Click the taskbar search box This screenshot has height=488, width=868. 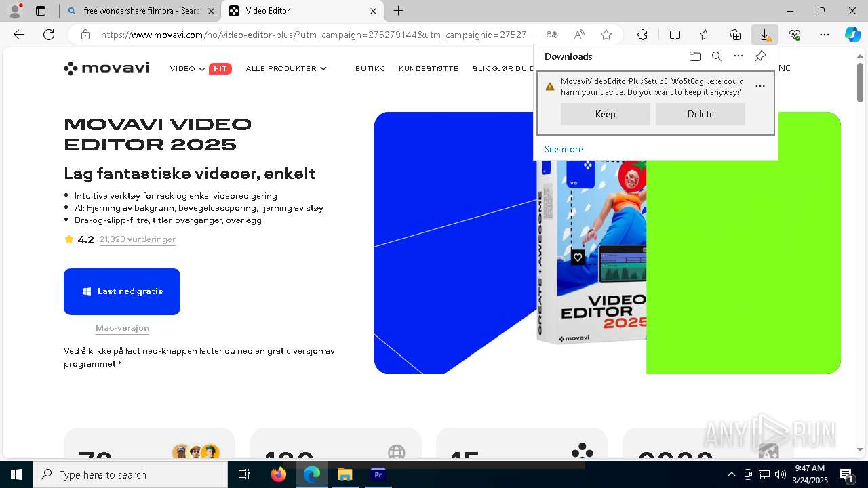pyautogui.click(x=130, y=474)
